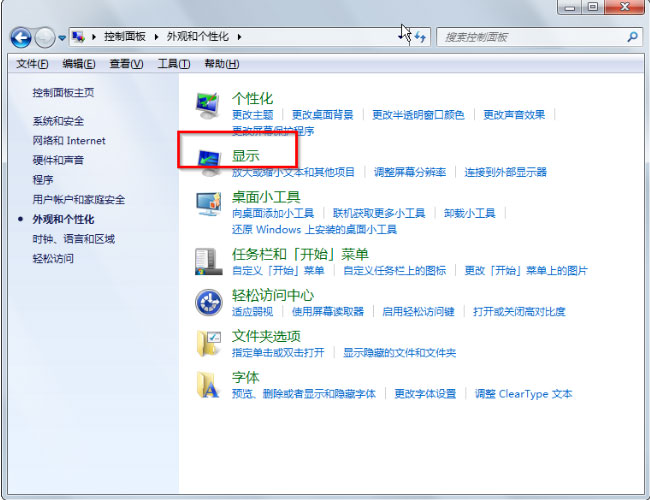Open the 个性化 monitor icon
Image resolution: width=650 pixels, height=500 pixels.
(207, 105)
